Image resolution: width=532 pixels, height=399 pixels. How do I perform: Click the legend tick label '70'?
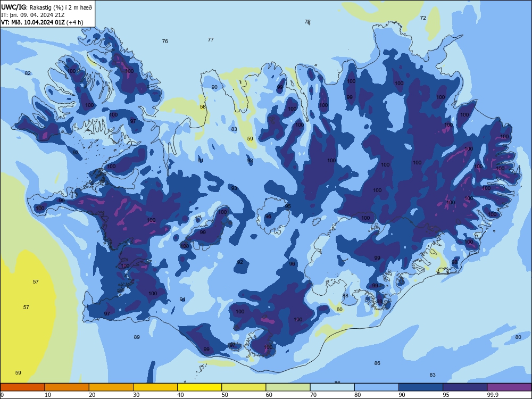[313, 395]
